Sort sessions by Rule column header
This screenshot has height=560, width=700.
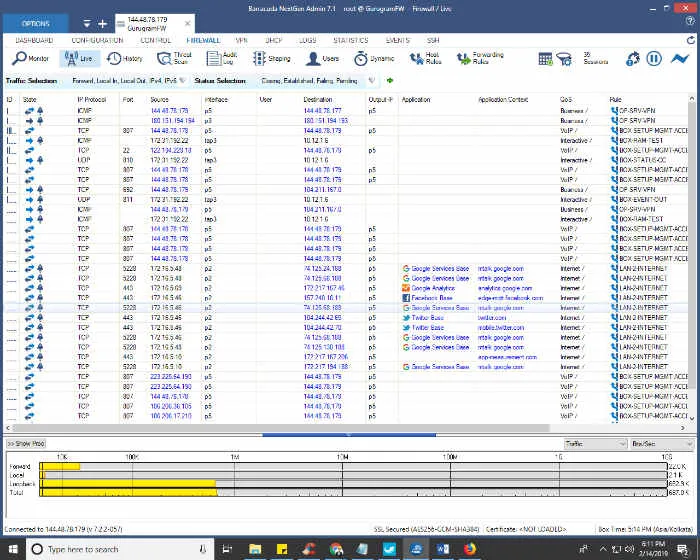pyautogui.click(x=615, y=100)
